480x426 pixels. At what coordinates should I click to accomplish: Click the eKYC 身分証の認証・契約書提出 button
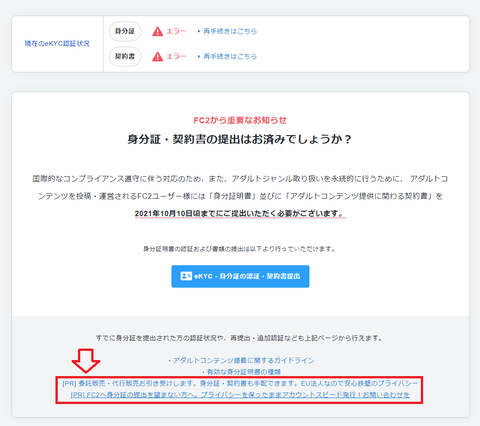pyautogui.click(x=240, y=276)
